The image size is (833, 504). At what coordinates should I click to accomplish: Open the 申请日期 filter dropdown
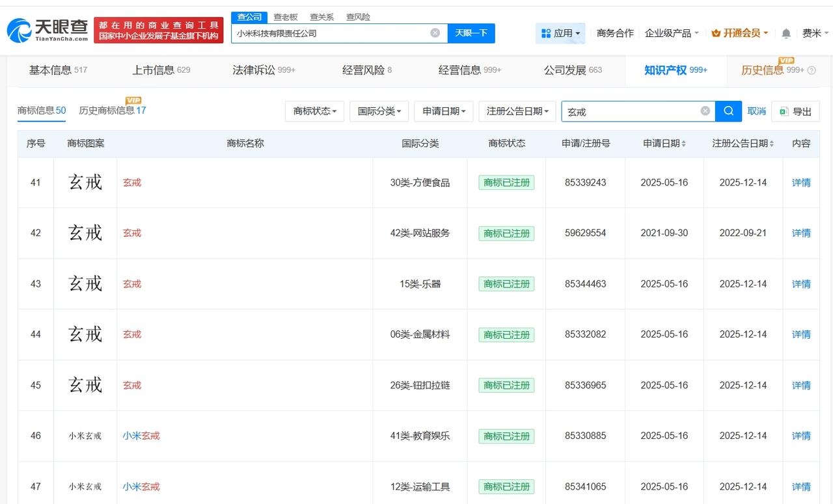tap(444, 111)
